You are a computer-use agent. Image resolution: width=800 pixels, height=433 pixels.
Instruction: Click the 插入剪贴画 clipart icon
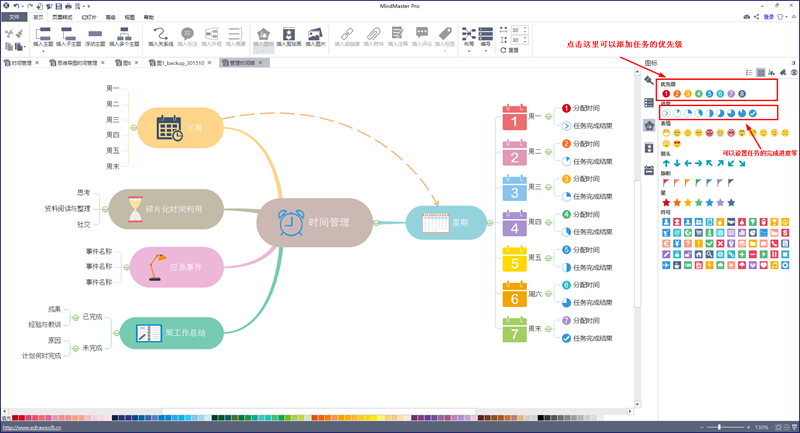[x=289, y=38]
